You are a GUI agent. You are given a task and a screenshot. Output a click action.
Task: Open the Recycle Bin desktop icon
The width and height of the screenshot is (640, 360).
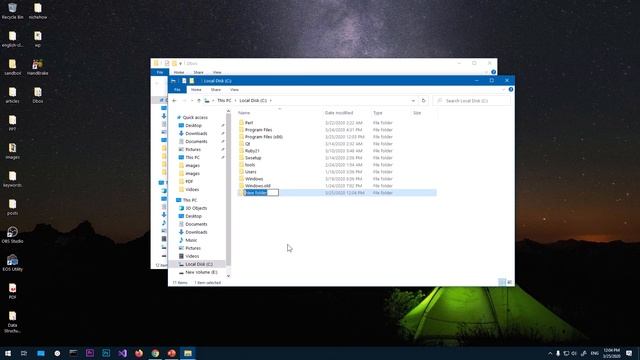point(12,11)
